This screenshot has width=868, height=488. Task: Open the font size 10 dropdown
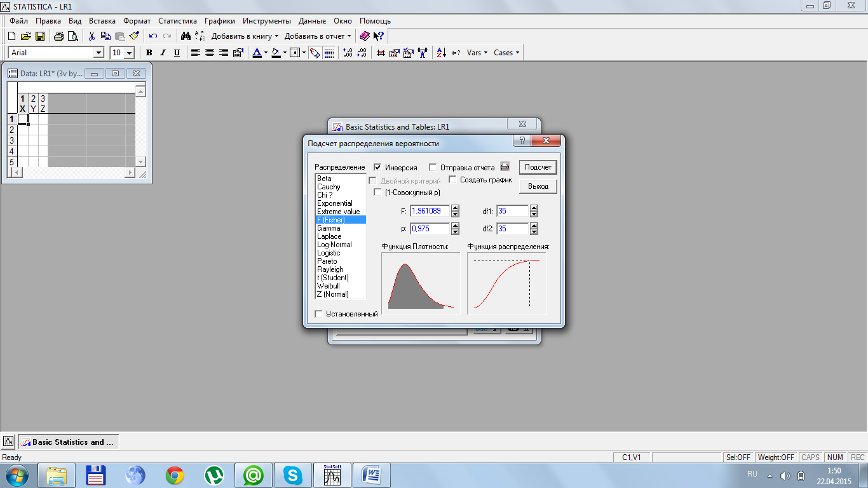130,53
